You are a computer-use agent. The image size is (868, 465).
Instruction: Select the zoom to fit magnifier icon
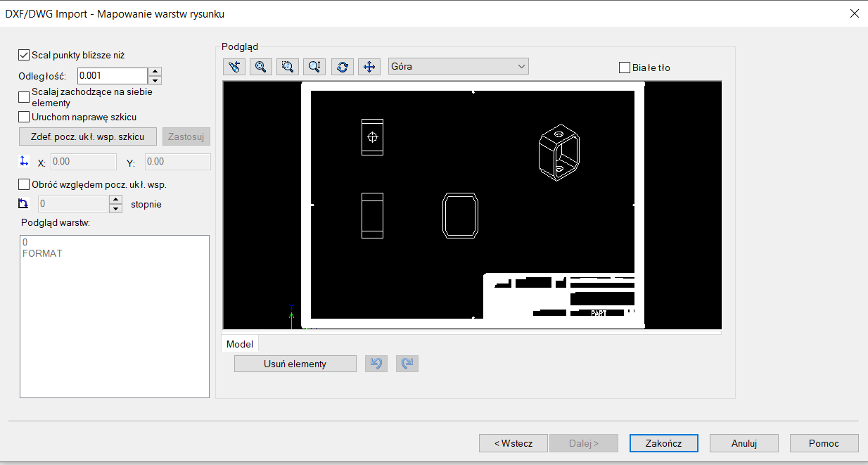[x=261, y=67]
